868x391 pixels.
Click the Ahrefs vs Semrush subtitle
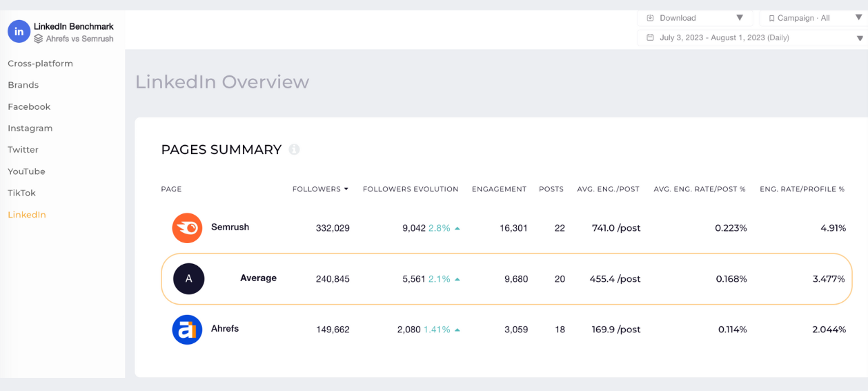tap(79, 39)
